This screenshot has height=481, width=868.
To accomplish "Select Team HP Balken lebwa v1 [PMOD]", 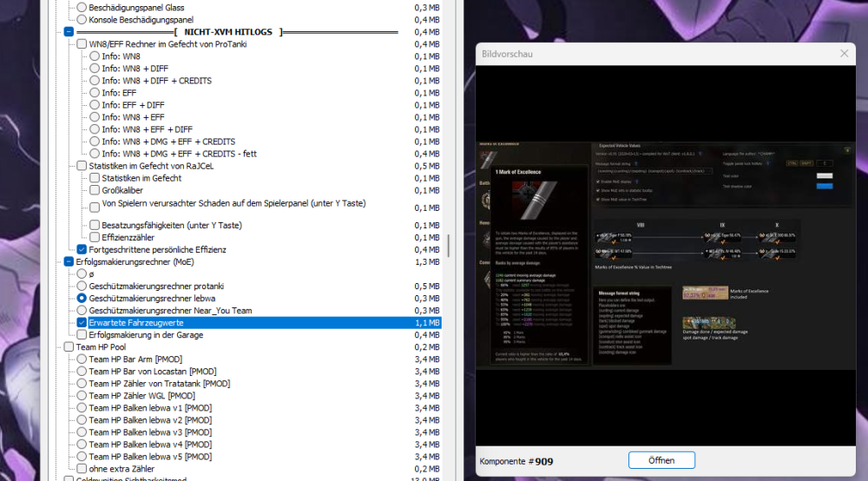I will tap(82, 407).
